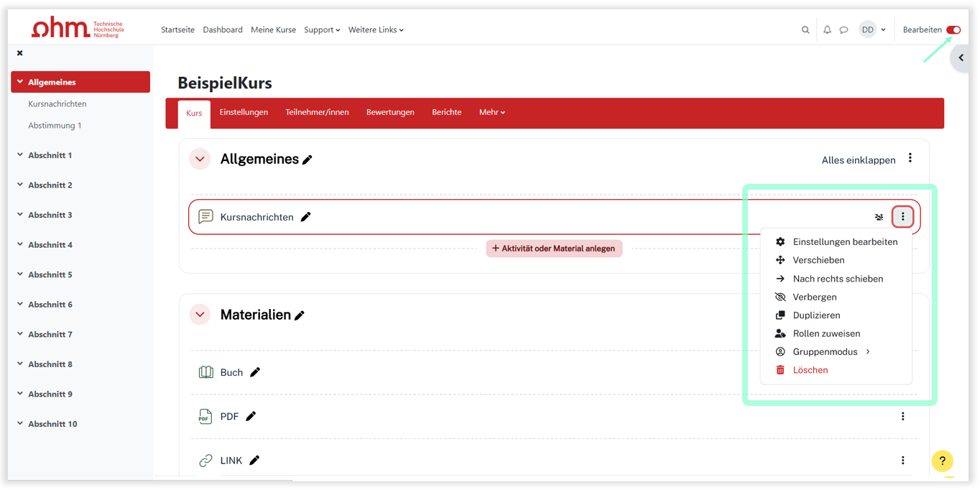Click Aktivität oder Material anlegen button

554,249
